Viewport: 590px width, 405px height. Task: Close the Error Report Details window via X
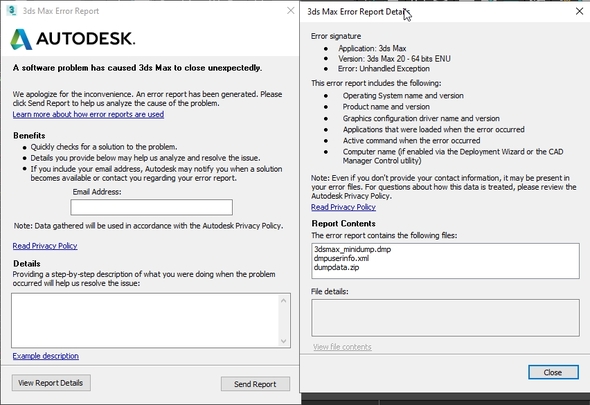579,11
